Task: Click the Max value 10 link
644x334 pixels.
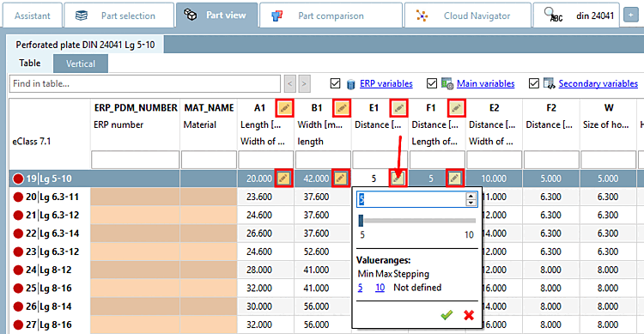Action: pyautogui.click(x=380, y=288)
